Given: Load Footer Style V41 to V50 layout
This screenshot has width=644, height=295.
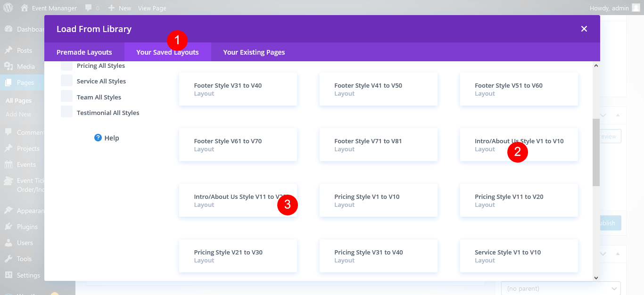Looking at the screenshot, I should [x=379, y=89].
